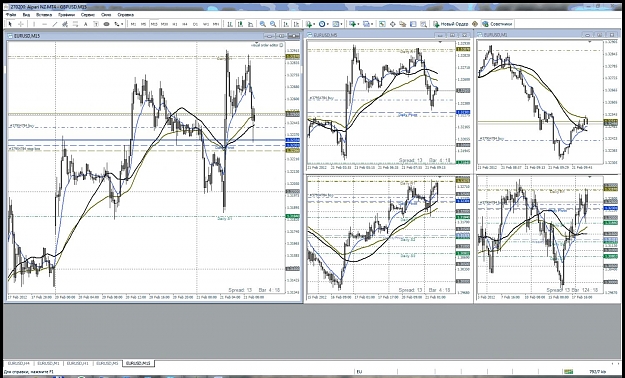Viewport: 625px width, 378px height.
Task: Draw a horizontal line tool
Action: point(45,24)
